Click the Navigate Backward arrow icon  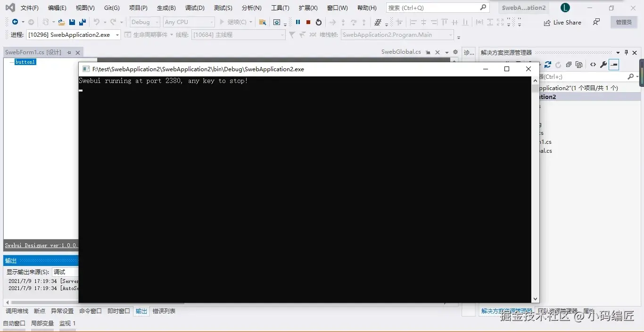point(15,22)
